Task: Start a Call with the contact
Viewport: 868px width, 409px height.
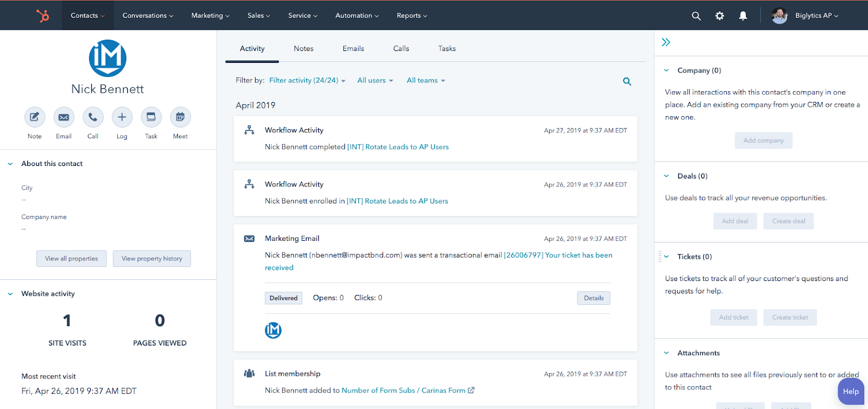Action: pyautogui.click(x=93, y=117)
